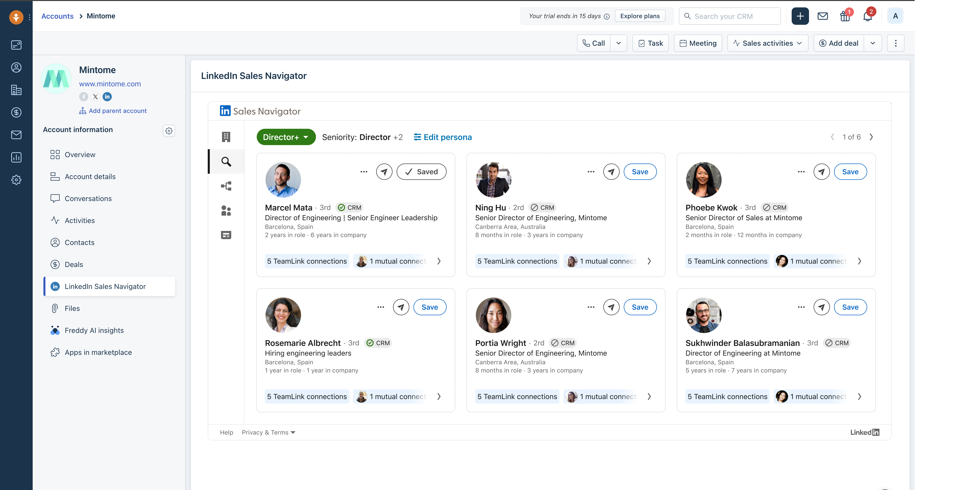Toggle Saved status for Marcel Mata
Image resolution: width=980 pixels, height=490 pixels.
[421, 172]
